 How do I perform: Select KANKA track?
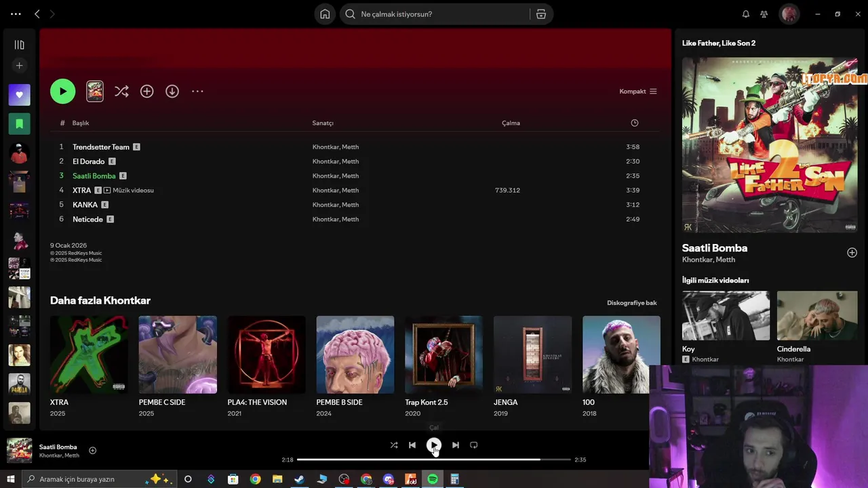point(85,205)
